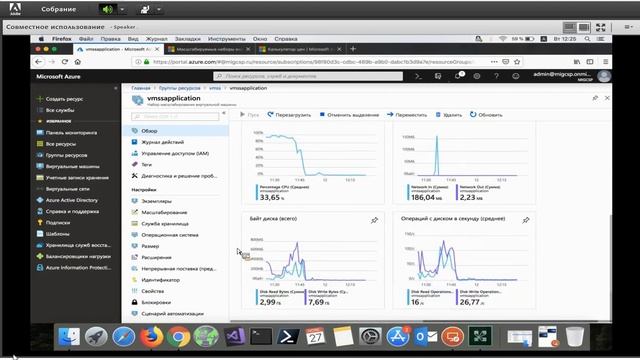This screenshot has width=640, height=360.
Task: Open Azure portal settings gear
Action: (477, 76)
